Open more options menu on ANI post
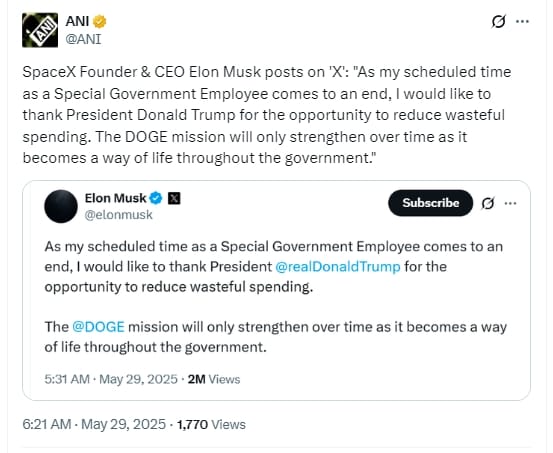This screenshot has height=453, width=553. [522, 22]
